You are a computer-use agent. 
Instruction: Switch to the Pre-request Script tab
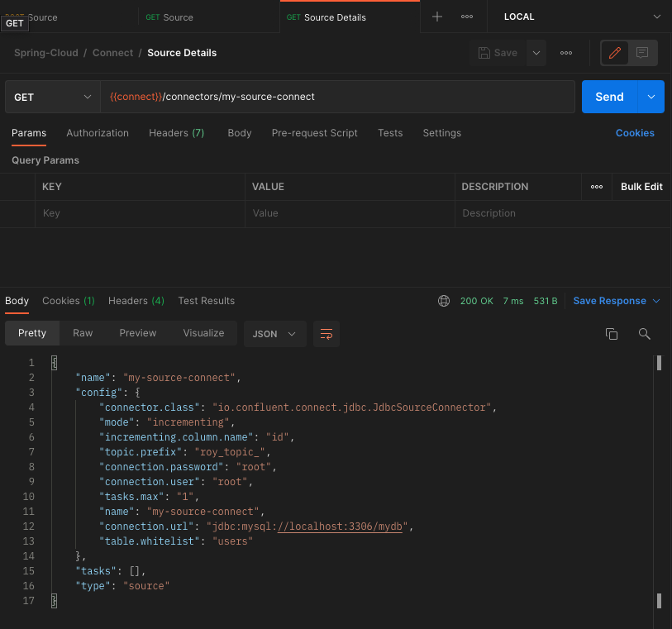(314, 133)
